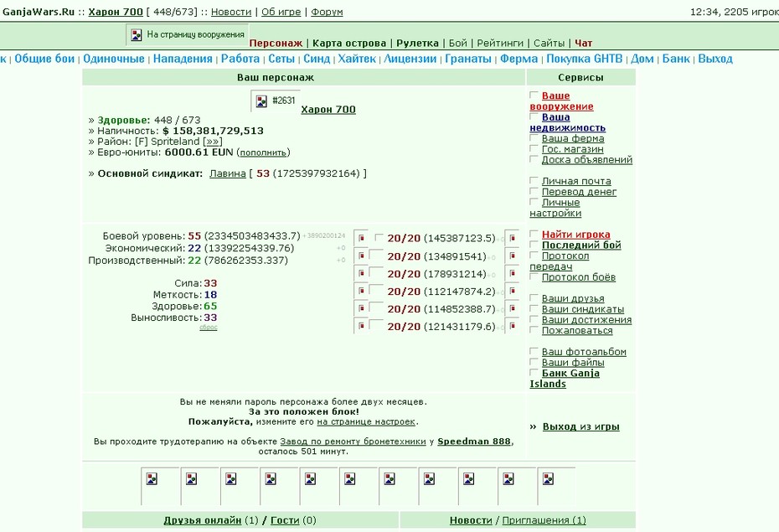This screenshot has height=532, width=779.
Task: Go to 'Нападения' in the blue navigation bar
Action: (x=183, y=59)
